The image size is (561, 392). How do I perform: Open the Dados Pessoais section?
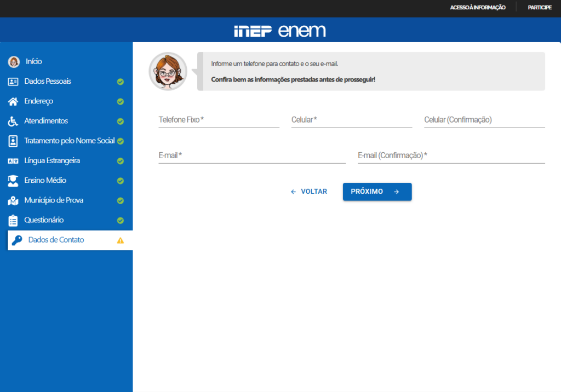pyautogui.click(x=48, y=81)
